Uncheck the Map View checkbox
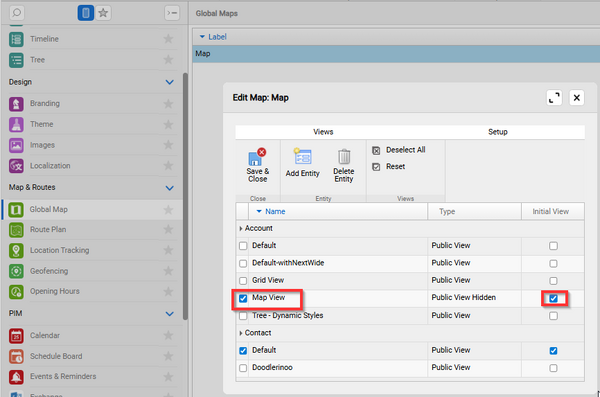This screenshot has width=600, height=397. pyautogui.click(x=243, y=298)
